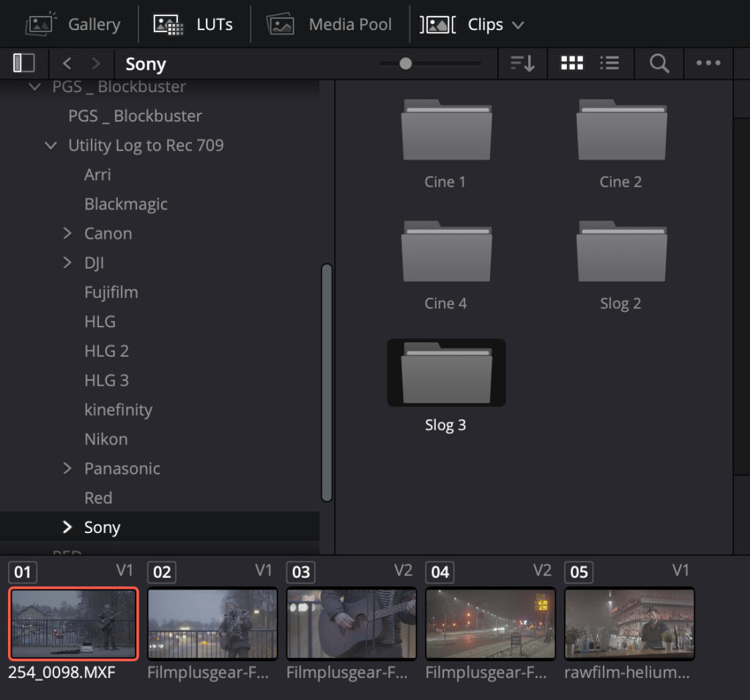The width and height of the screenshot is (750, 700).
Task: Switch to grid thumbnail view
Action: [x=572, y=64]
